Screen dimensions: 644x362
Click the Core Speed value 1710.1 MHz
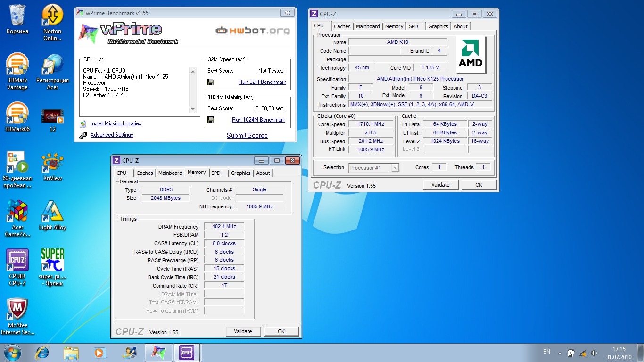(371, 124)
